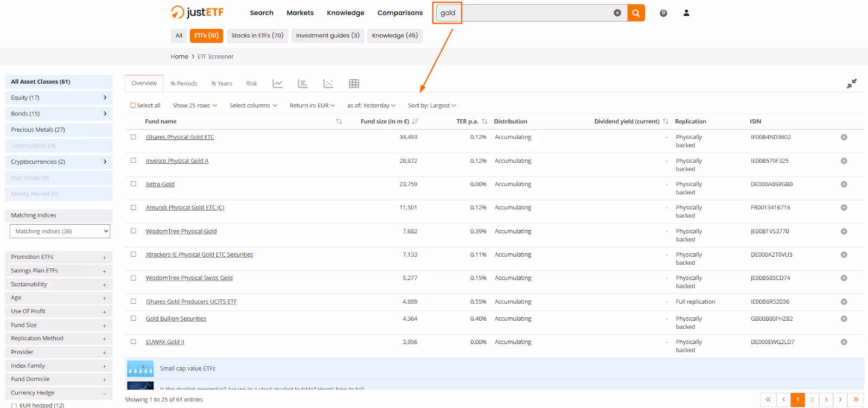The image size is (868, 408).
Task: Check the Amundi Physical Gold ETC row
Action: (133, 207)
